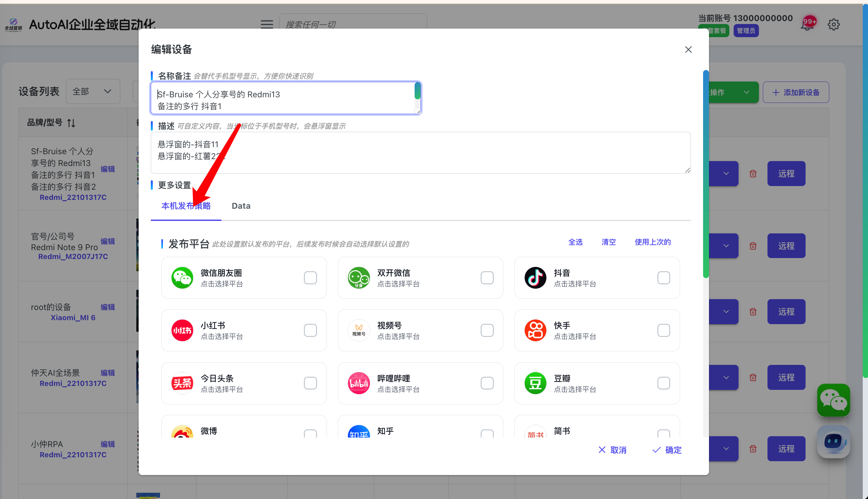Click the 今日头条 platform icon

pos(182,383)
